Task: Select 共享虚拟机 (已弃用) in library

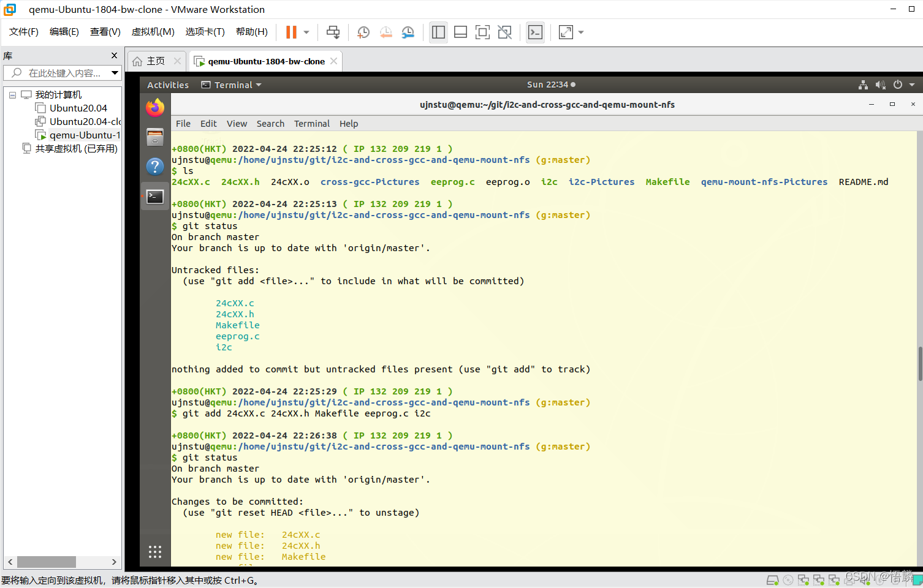Action: [76, 149]
